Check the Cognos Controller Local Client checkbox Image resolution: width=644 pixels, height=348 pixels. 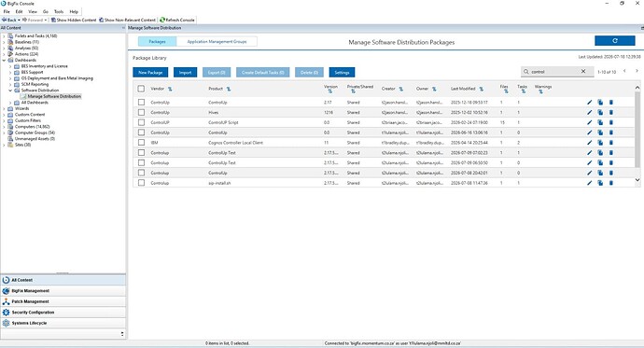pyautogui.click(x=141, y=143)
